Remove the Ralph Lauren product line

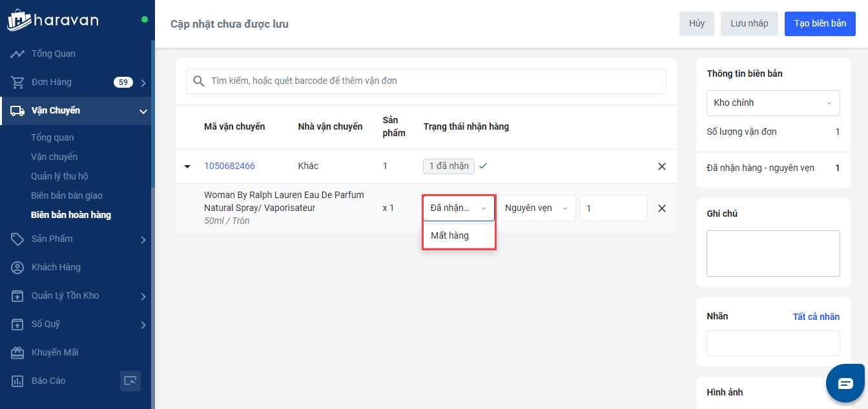pyautogui.click(x=661, y=208)
